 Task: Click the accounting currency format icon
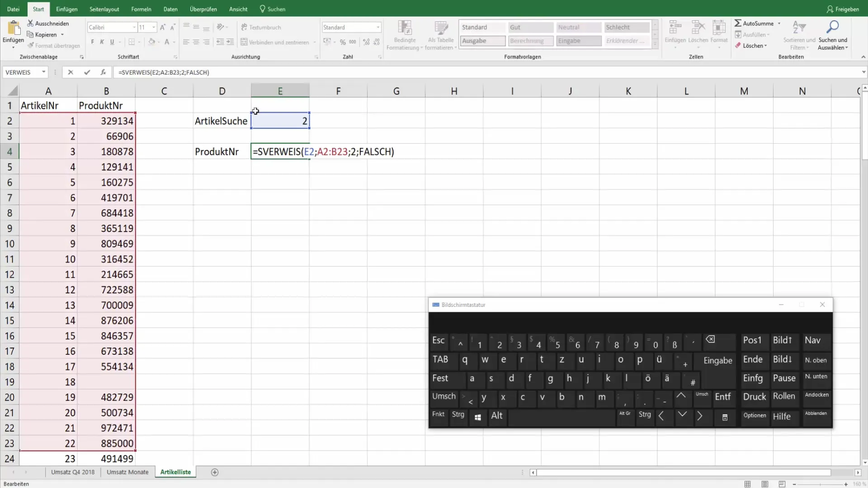click(x=327, y=42)
